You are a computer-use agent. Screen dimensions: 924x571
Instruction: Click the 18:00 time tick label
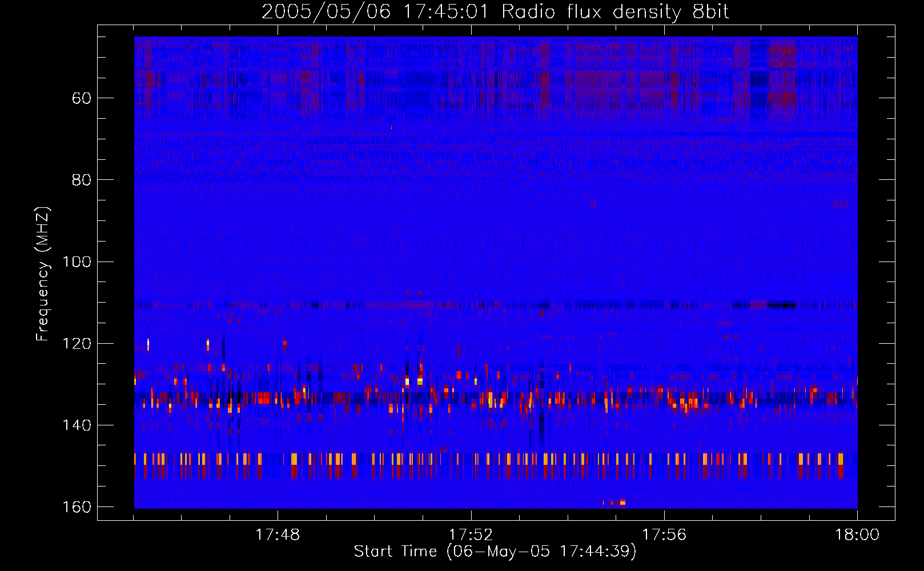[x=857, y=535]
